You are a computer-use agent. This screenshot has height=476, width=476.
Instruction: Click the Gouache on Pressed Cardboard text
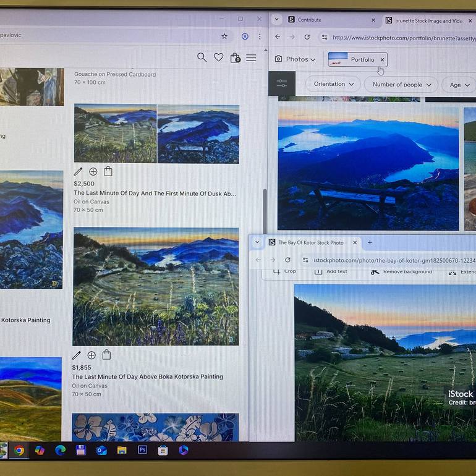(115, 74)
